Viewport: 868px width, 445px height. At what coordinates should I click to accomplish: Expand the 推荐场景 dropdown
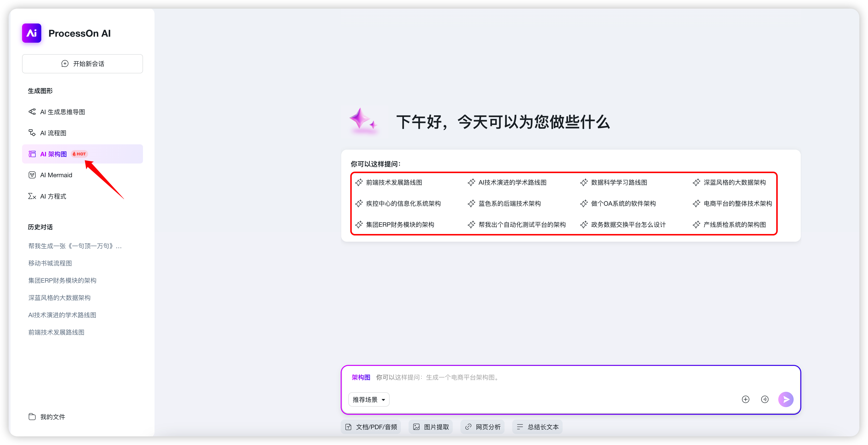[369, 399]
